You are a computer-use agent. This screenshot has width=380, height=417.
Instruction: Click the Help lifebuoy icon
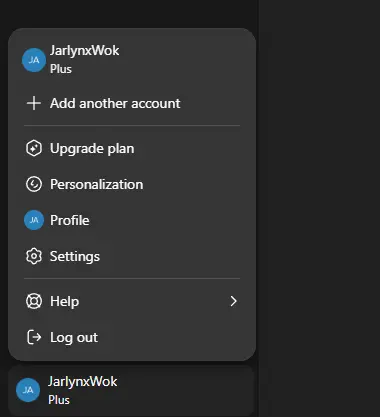pos(34,301)
